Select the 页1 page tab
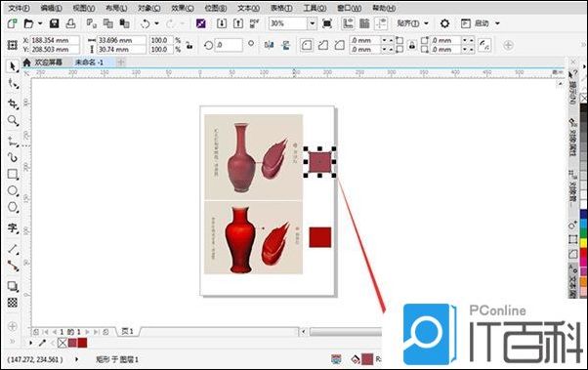The height and width of the screenshot is (370, 588). click(x=128, y=331)
